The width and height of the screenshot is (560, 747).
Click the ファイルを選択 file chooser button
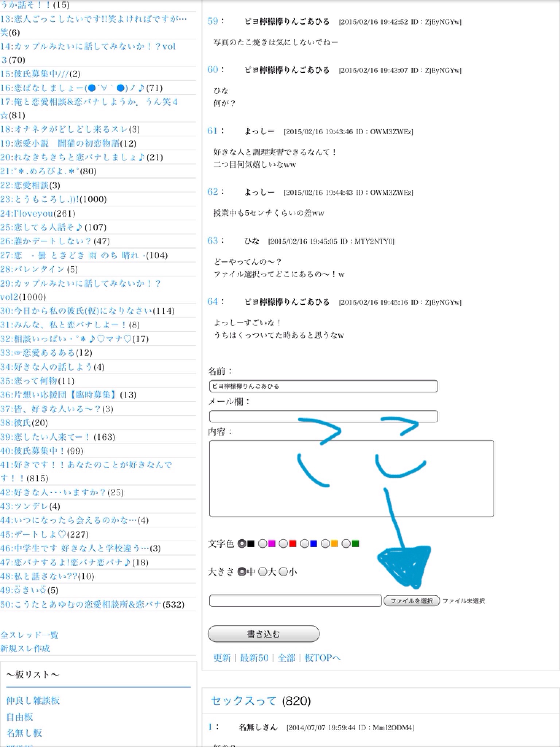coord(411,601)
